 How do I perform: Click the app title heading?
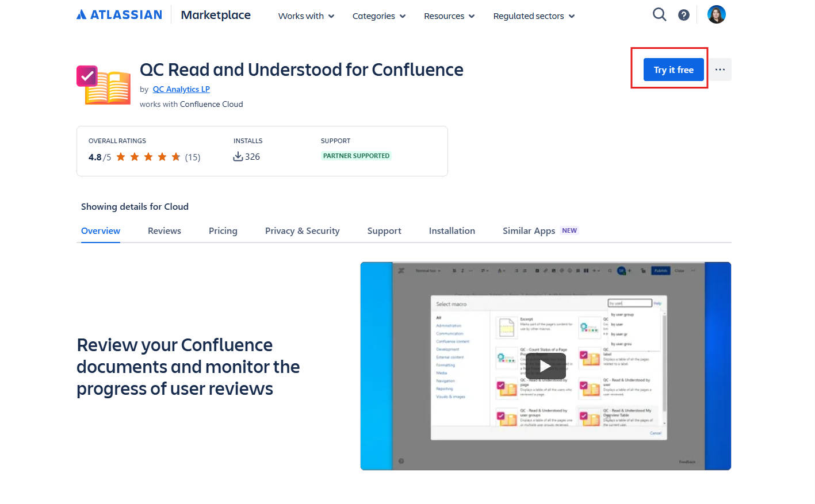[x=301, y=70]
